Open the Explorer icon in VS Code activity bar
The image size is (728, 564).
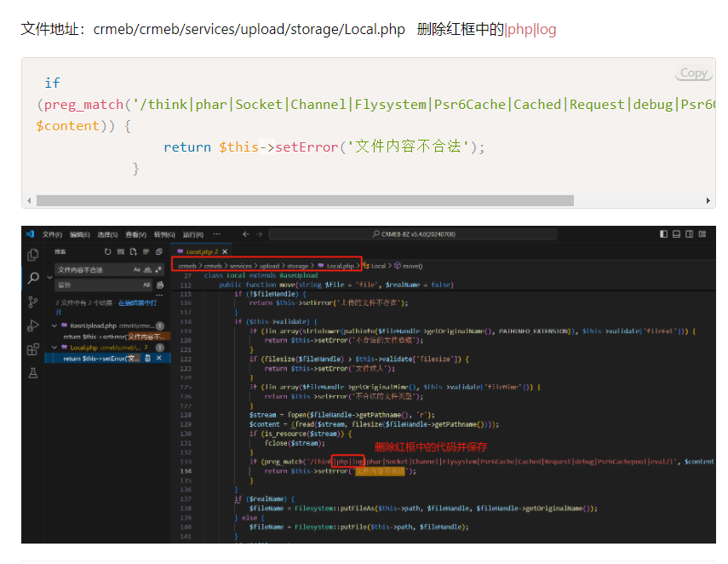[x=33, y=255]
